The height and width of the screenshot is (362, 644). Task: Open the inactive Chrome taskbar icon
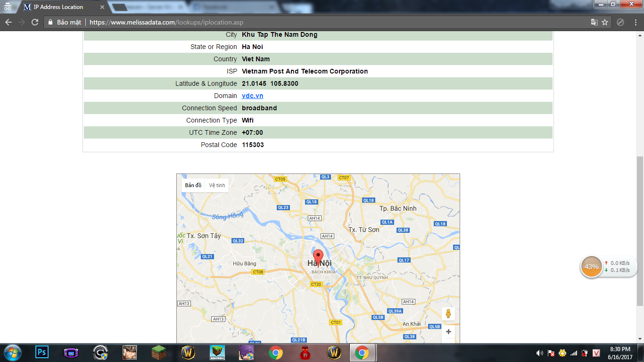click(x=276, y=353)
